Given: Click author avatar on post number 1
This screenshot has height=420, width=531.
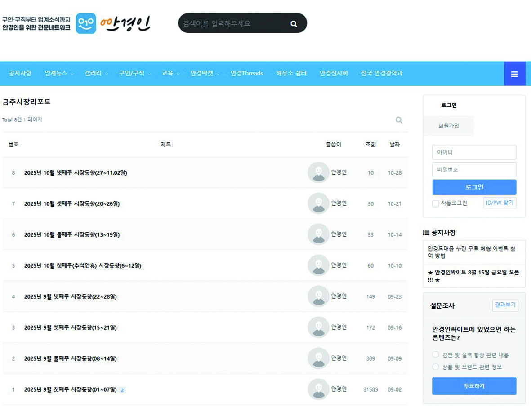Looking at the screenshot, I should pyautogui.click(x=318, y=389).
